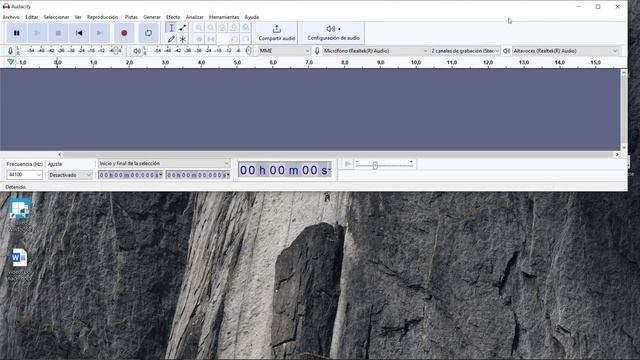The image size is (640, 360).
Task: Click the Stop transport button
Action: tap(58, 33)
